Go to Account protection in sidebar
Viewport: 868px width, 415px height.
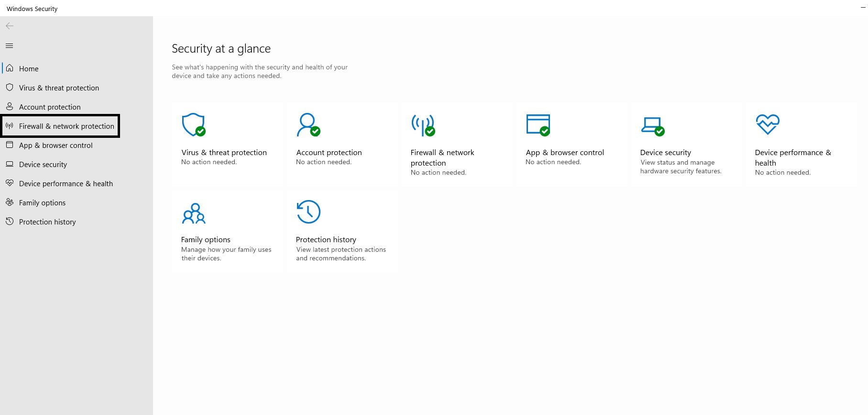tap(50, 107)
